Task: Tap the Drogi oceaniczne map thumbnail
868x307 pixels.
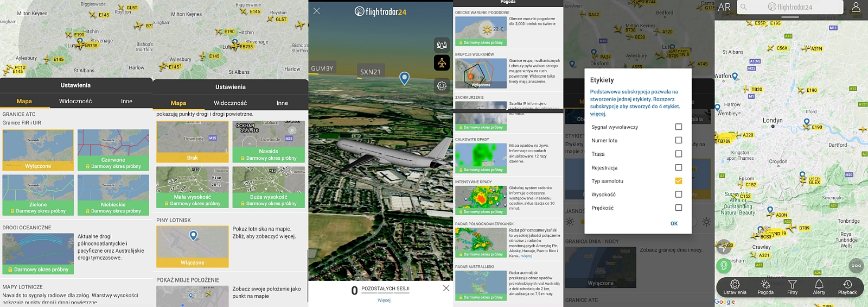Action: click(38, 253)
